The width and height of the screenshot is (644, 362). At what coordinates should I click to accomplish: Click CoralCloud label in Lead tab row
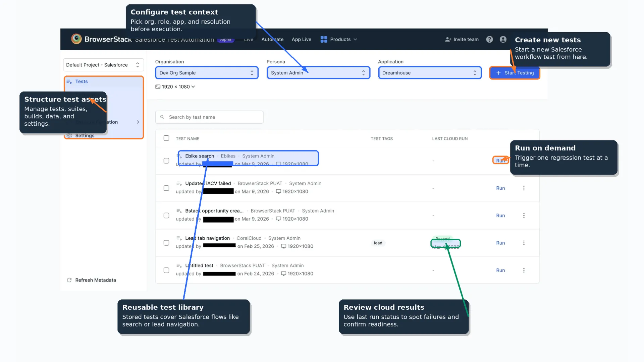249,238
